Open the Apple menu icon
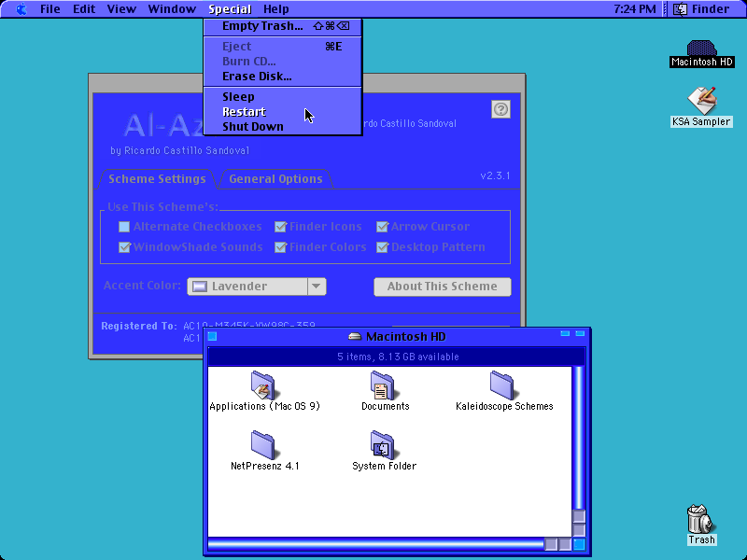This screenshot has height=560, width=747. tap(21, 9)
